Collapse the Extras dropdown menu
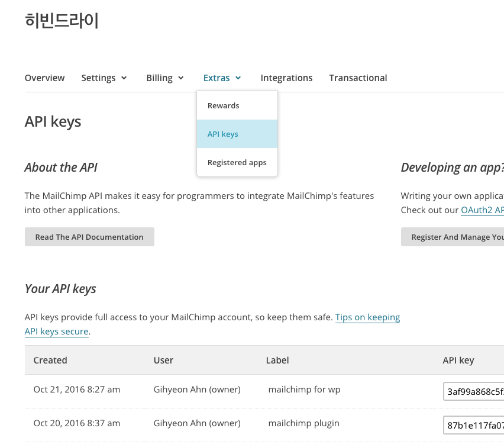 pyautogui.click(x=222, y=78)
